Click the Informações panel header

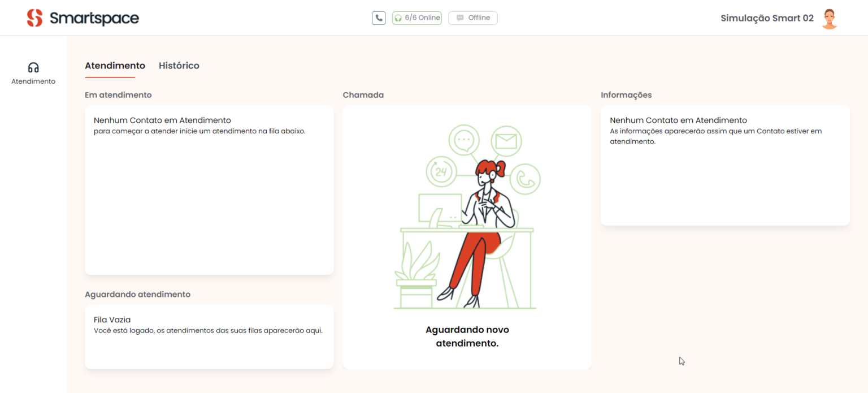(627, 94)
